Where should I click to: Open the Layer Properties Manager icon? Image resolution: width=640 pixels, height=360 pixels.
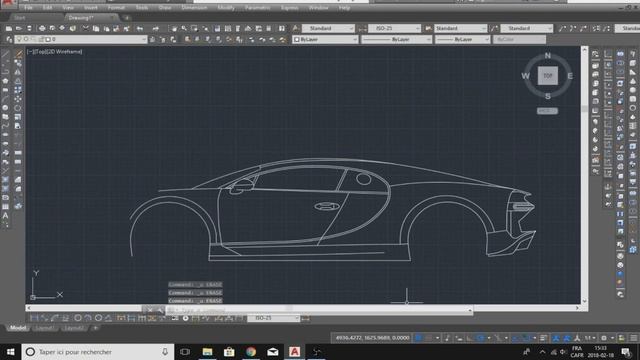pyautogui.click(x=9, y=40)
